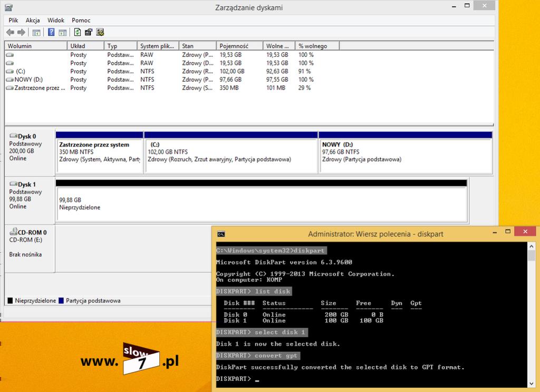540x392 pixels.
Task: Select the drive icon of volume (C:)
Action: click(x=10, y=71)
